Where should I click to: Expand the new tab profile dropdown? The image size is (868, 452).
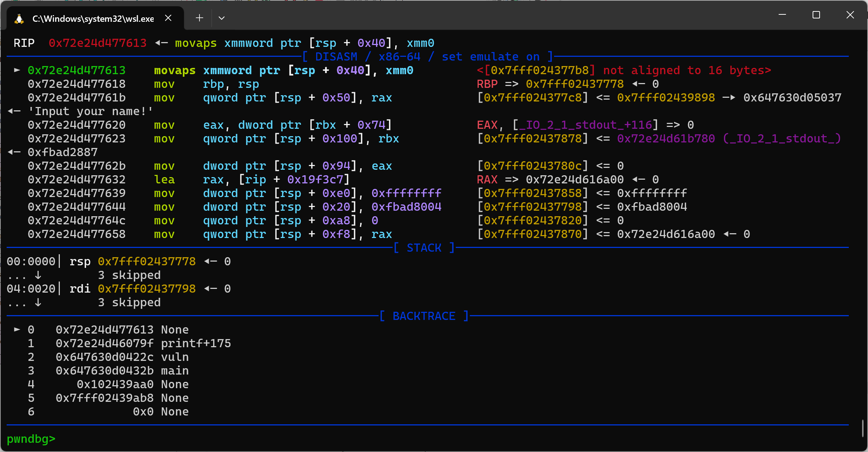[x=222, y=18]
